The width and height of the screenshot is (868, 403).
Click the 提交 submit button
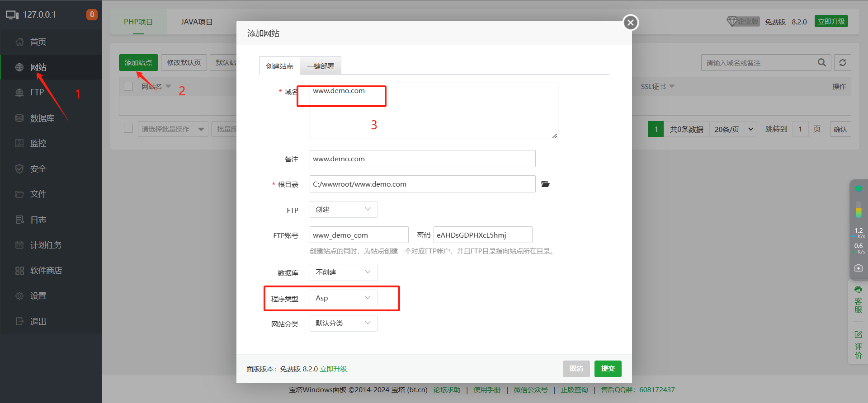click(608, 369)
